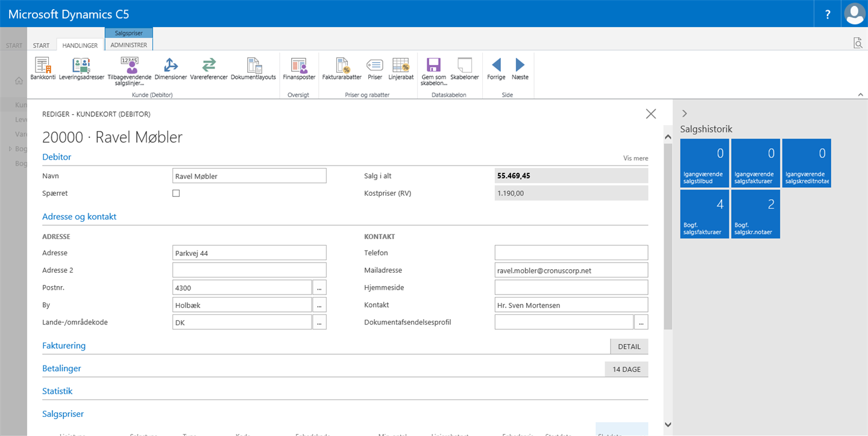This screenshot has width=868, height=436.
Task: Open Tilbagevendende salgslinjer action
Action: click(x=130, y=72)
